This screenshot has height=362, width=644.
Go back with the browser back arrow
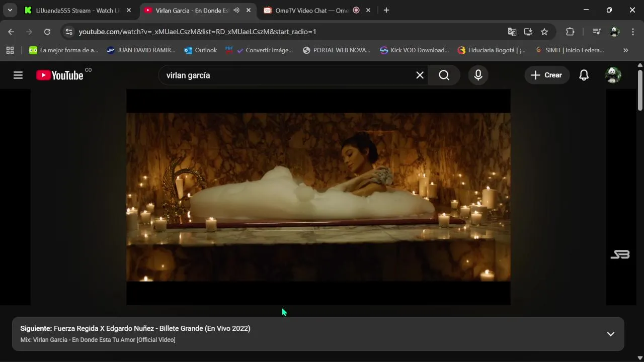[x=11, y=32]
